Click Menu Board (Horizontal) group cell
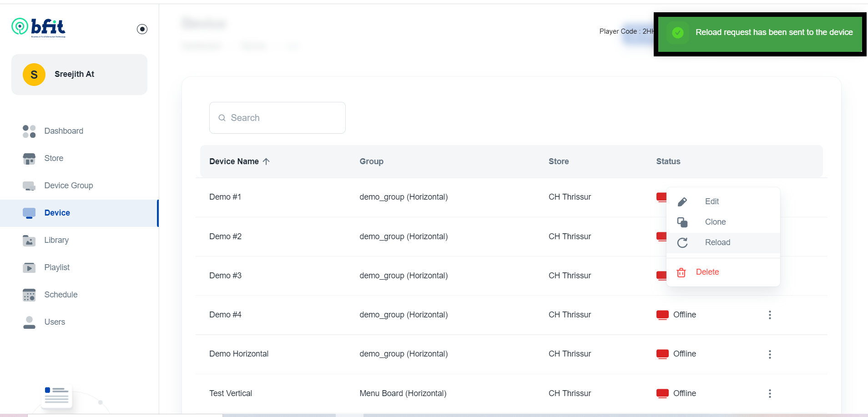The height and width of the screenshot is (417, 868). (x=403, y=393)
